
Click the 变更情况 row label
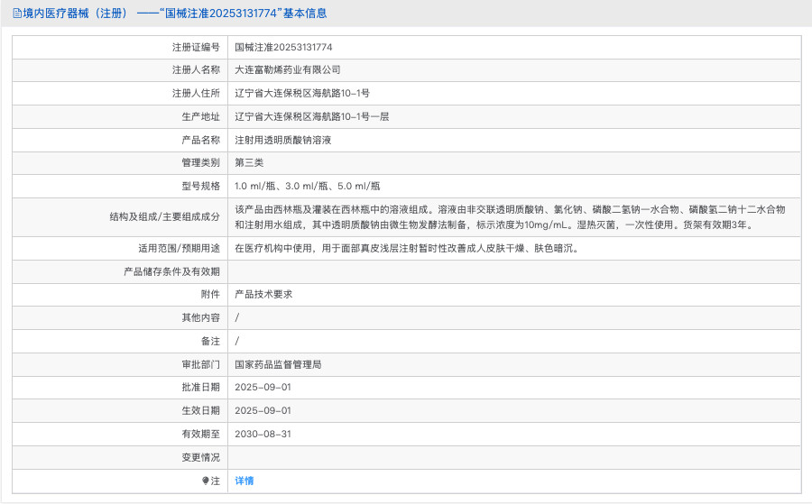(200, 457)
